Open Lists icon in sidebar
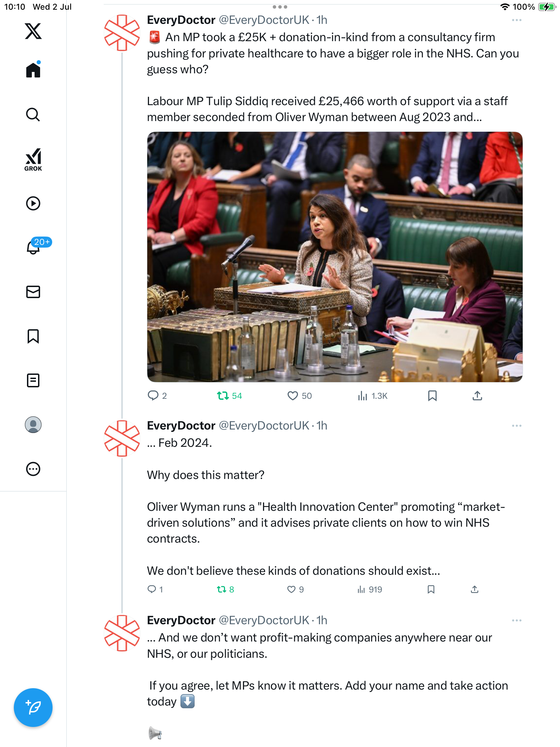 coord(33,380)
